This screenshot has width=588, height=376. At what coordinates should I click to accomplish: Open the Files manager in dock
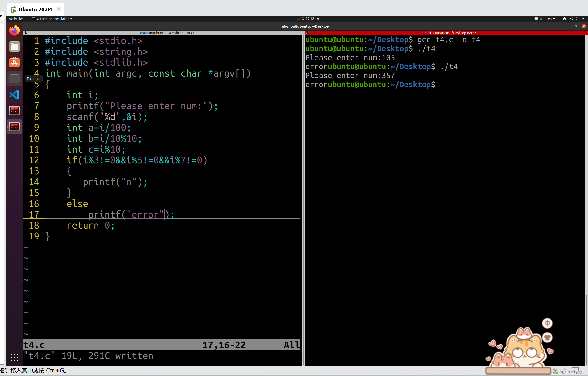click(x=14, y=46)
